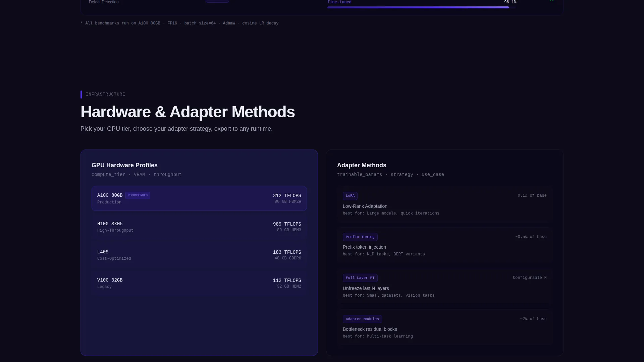This screenshot has width=644, height=362.
Task: Select the V100 32GB Legacy profile
Action: click(x=199, y=283)
